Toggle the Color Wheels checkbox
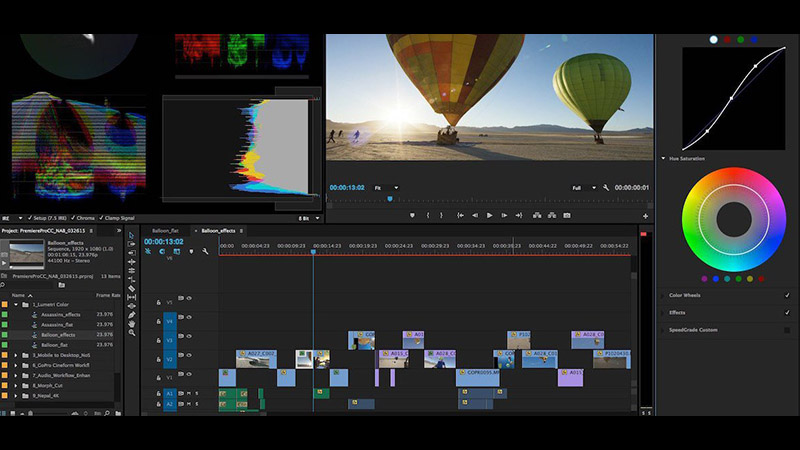800x450 pixels. (787, 295)
